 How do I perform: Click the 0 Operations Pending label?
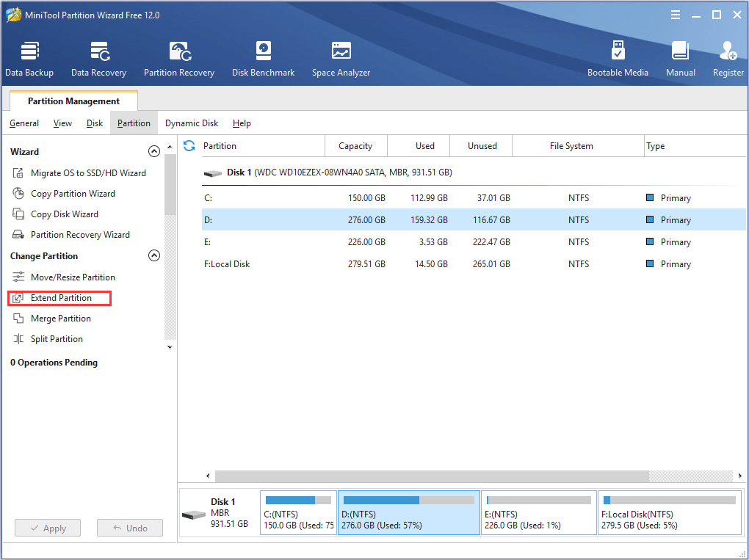pyautogui.click(x=54, y=363)
